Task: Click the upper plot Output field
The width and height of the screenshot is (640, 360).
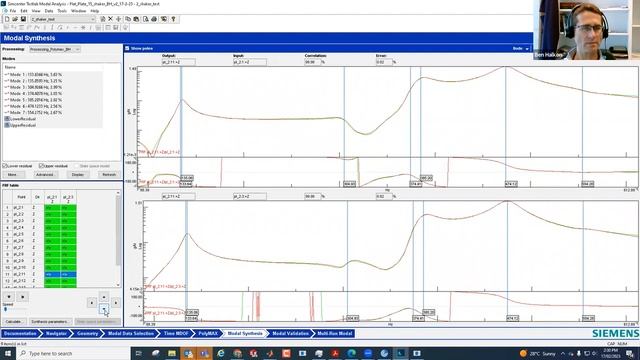Action: coord(178,62)
